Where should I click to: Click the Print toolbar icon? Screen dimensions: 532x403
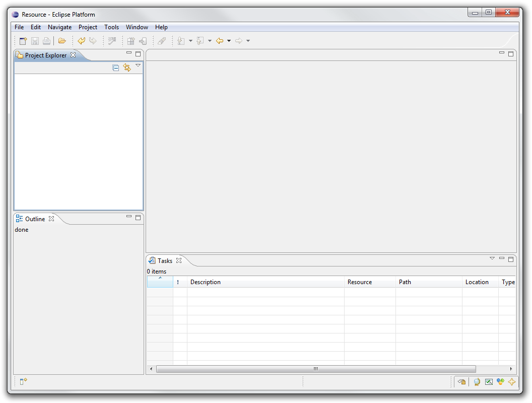point(46,41)
